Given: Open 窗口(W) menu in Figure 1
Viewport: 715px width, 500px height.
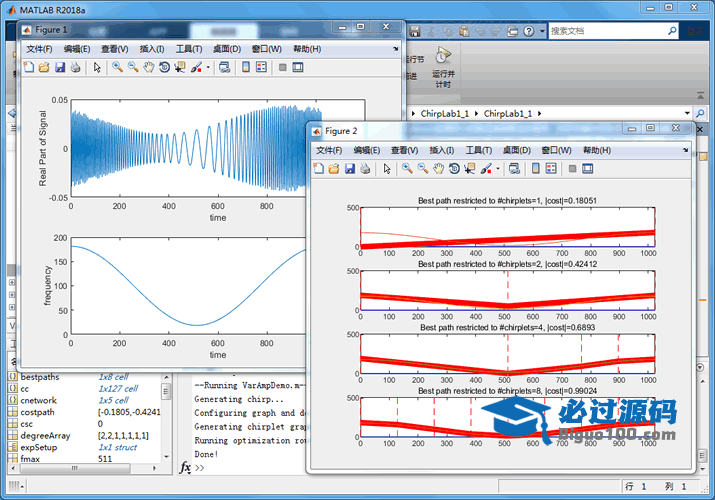Looking at the screenshot, I should coord(266,49).
